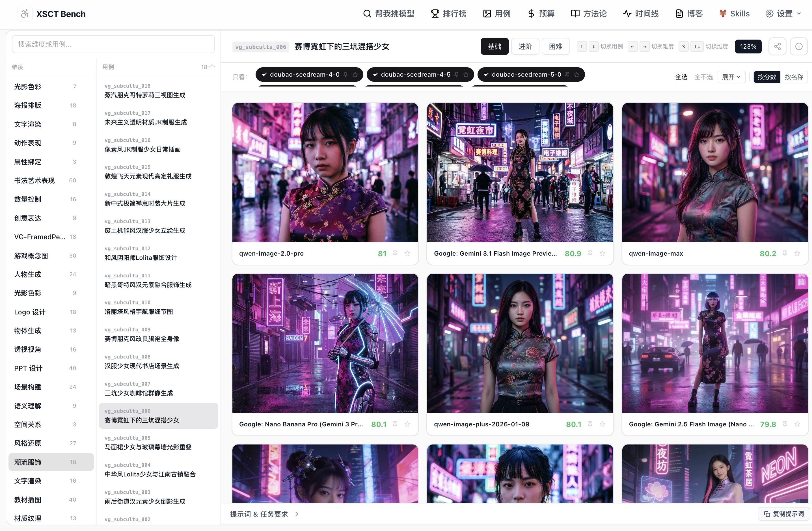812x531 pixels.
Task: Click the right arrow to switch difficulty
Action: click(644, 46)
